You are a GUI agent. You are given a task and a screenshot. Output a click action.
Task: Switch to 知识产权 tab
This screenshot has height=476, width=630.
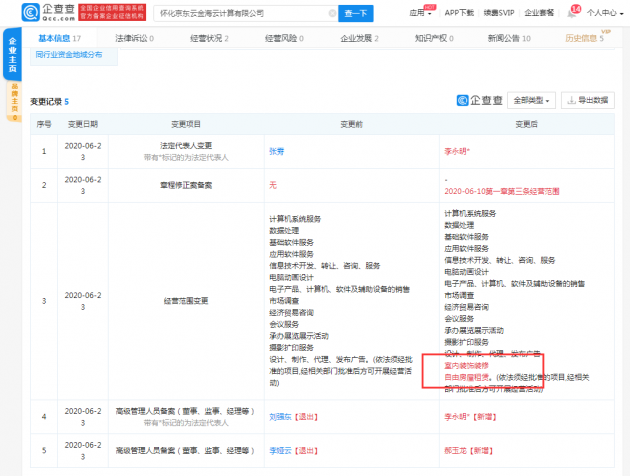point(434,38)
